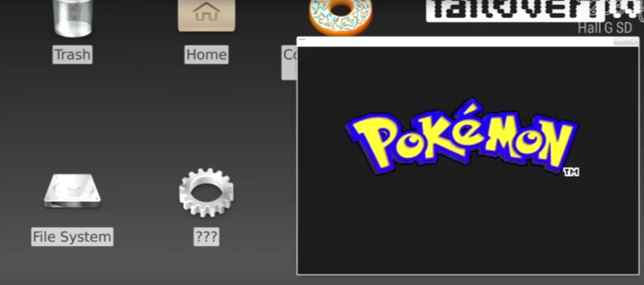This screenshot has width=644, height=285.
Task: Click the "File System" label text
Action: point(72,237)
